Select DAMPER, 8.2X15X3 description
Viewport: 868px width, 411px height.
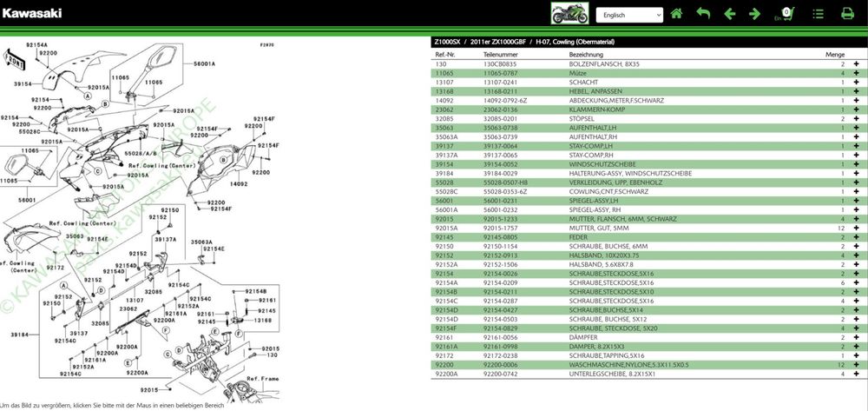click(x=598, y=347)
